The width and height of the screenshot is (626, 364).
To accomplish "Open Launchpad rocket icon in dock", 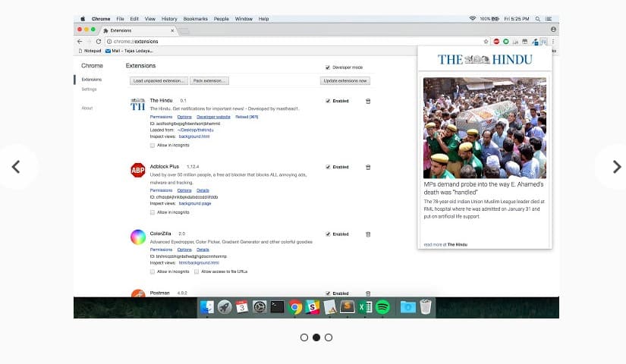I will 225,307.
